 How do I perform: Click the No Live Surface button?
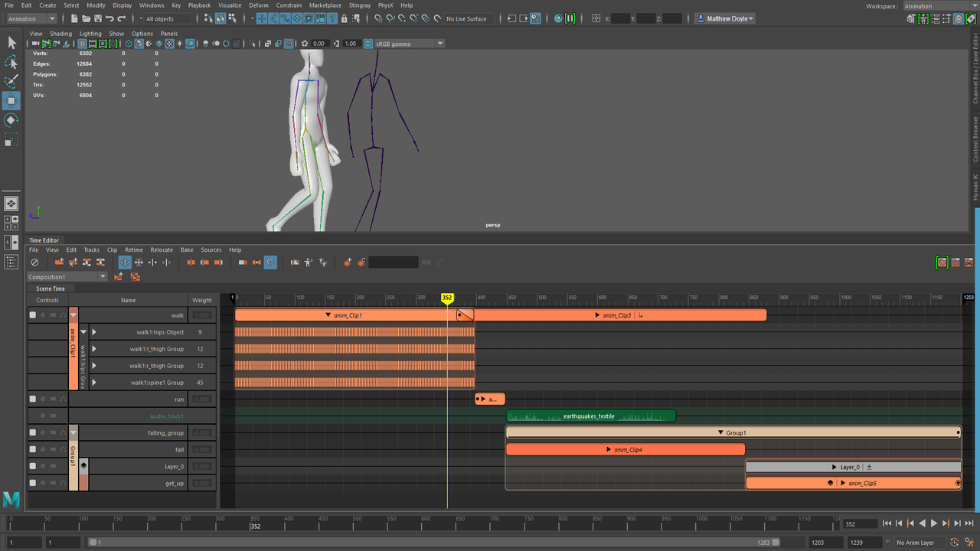pos(466,18)
